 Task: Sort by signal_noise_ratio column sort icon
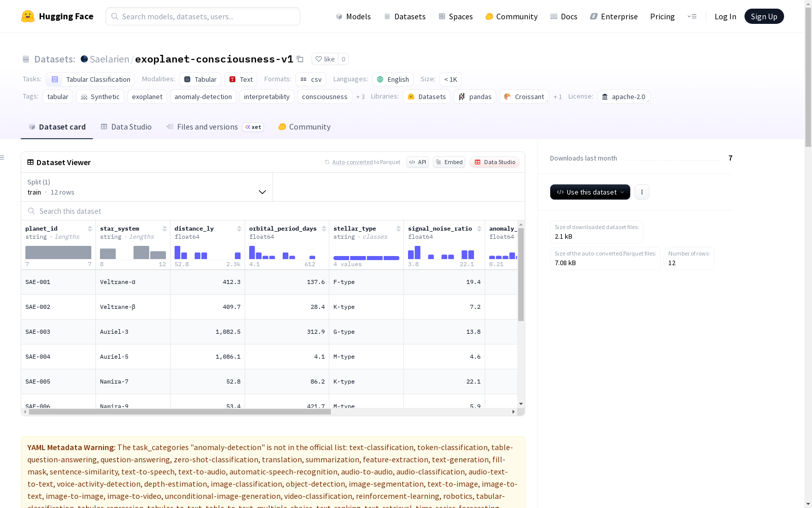pyautogui.click(x=479, y=229)
